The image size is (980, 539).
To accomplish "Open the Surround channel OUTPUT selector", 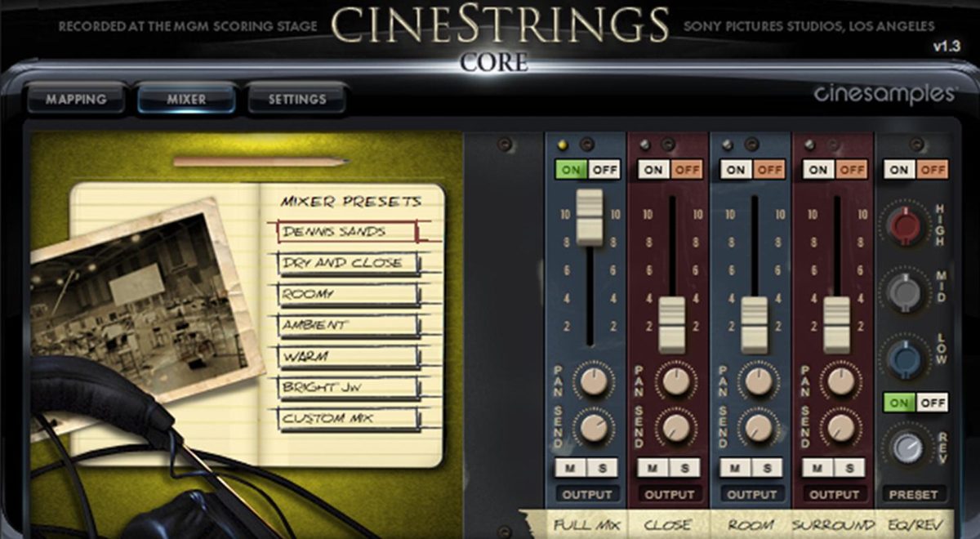I will click(x=835, y=495).
